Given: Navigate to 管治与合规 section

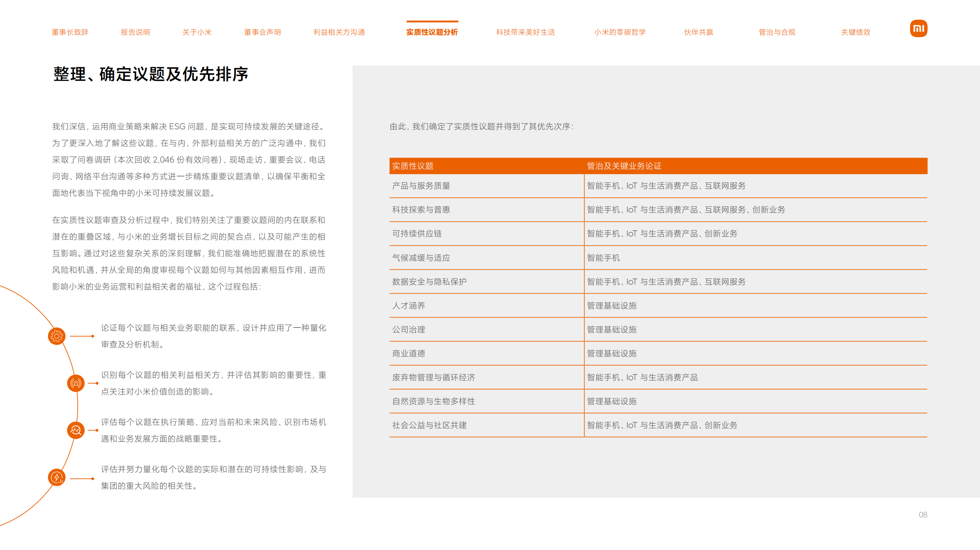Looking at the screenshot, I should [777, 32].
